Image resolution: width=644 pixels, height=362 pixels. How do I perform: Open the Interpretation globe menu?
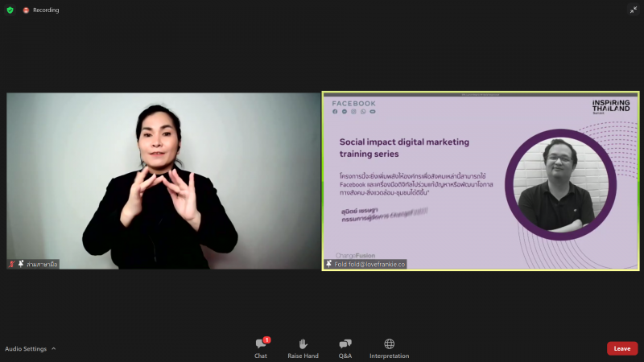pyautogui.click(x=390, y=348)
